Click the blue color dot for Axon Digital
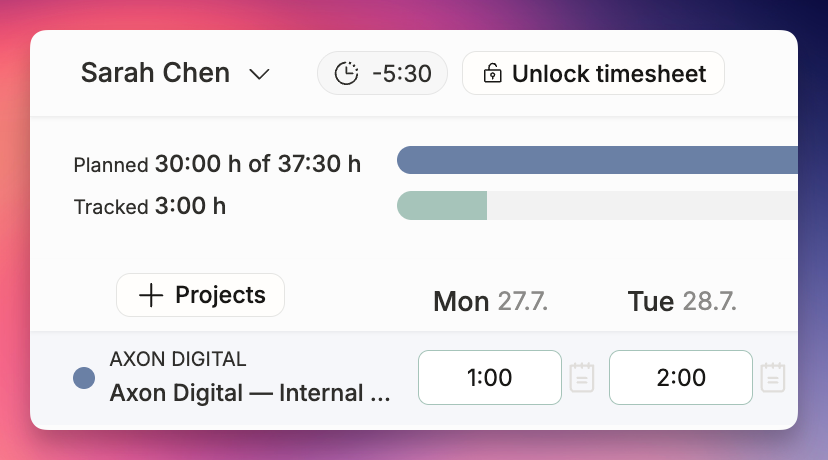Image resolution: width=828 pixels, height=460 pixels. click(x=84, y=378)
